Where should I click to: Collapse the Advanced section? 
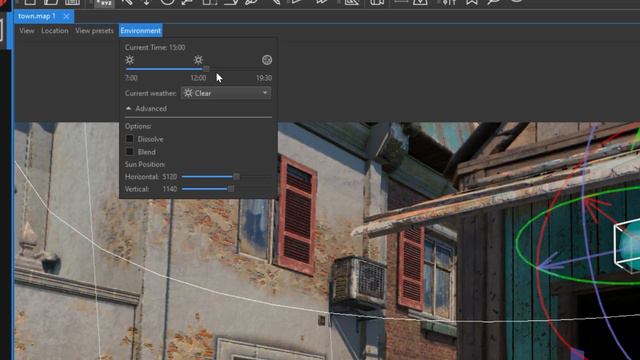(146, 109)
